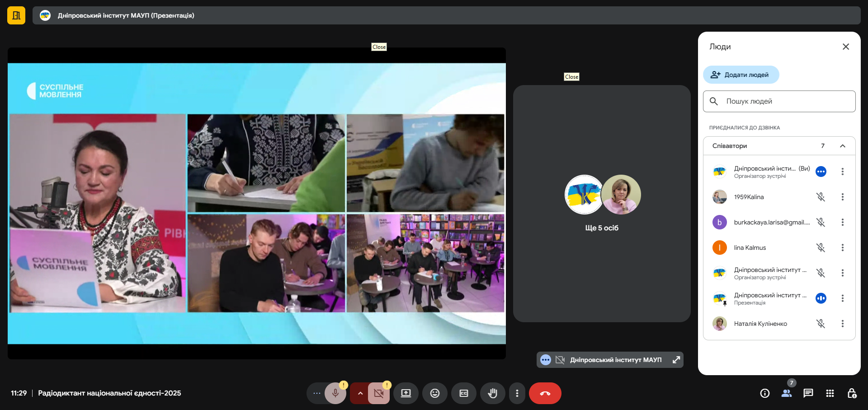The height and width of the screenshot is (410, 868).
Task: Open the activities grid icon
Action: (830, 393)
